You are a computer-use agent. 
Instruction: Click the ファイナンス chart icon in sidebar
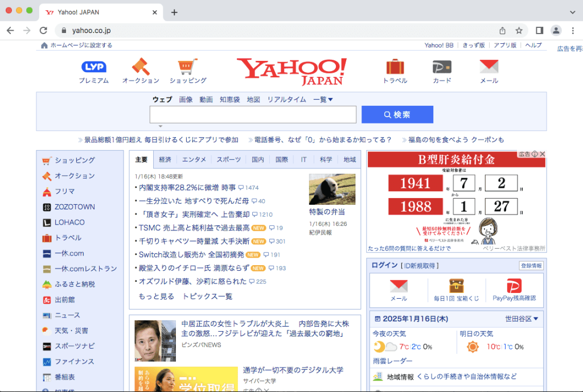click(x=47, y=362)
